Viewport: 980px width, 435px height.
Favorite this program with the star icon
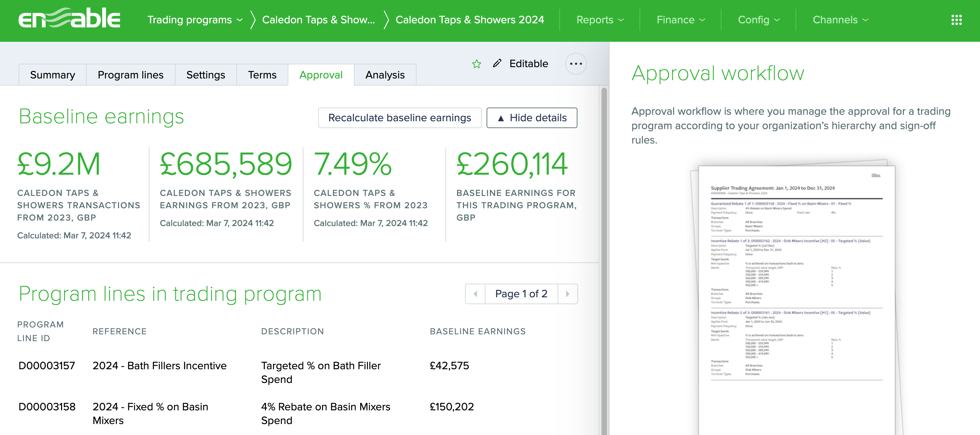tap(476, 64)
